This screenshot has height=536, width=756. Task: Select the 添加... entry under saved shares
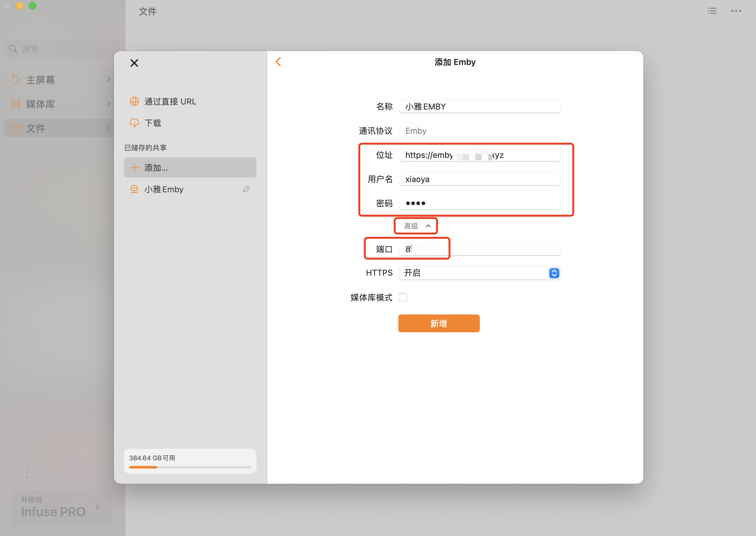(190, 168)
